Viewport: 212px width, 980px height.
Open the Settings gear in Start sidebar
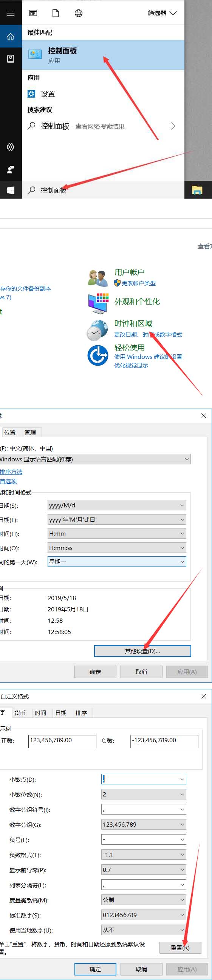[11, 147]
